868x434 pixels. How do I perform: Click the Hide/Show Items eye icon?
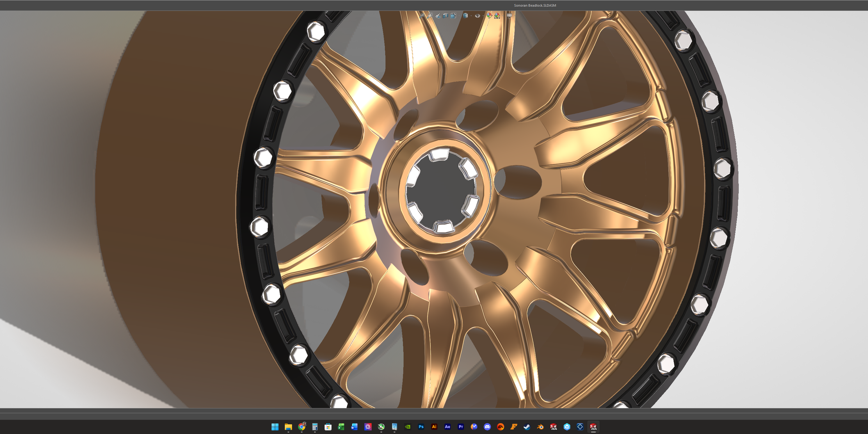click(x=477, y=16)
